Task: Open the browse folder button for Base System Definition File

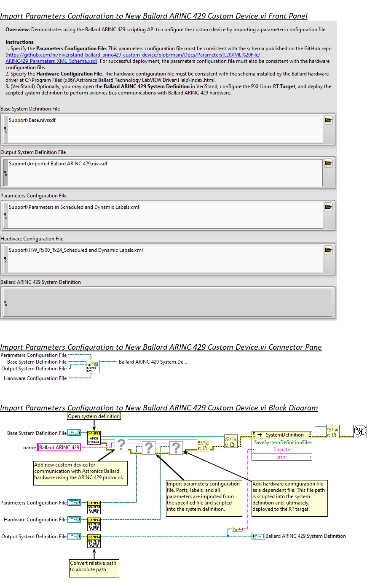Action: (x=328, y=120)
